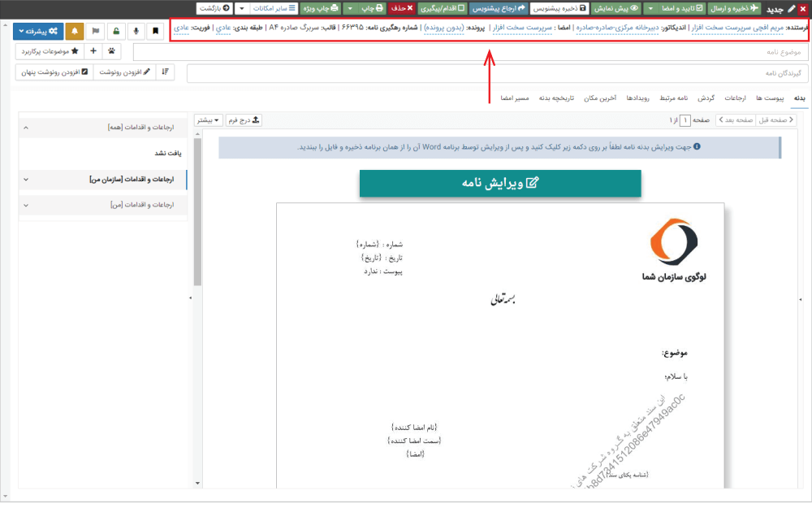Screen dimensions: 812x508
Task: Click the microphone icon button
Action: (x=136, y=31)
